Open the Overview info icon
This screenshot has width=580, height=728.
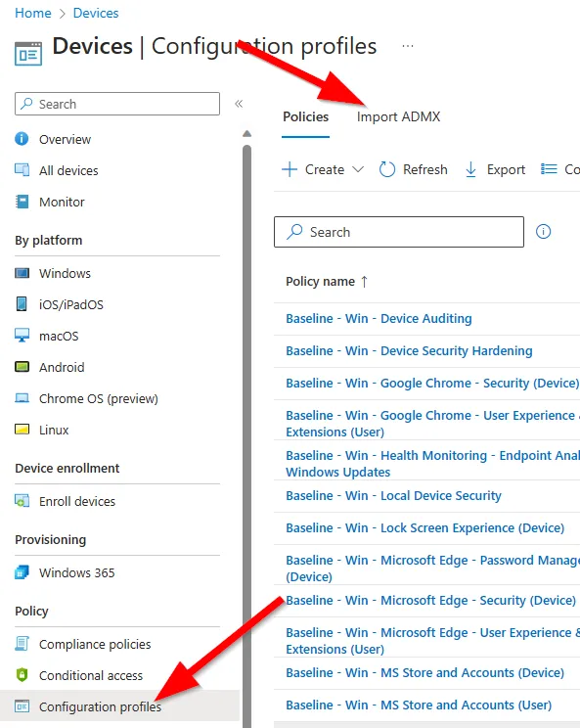coord(22,139)
